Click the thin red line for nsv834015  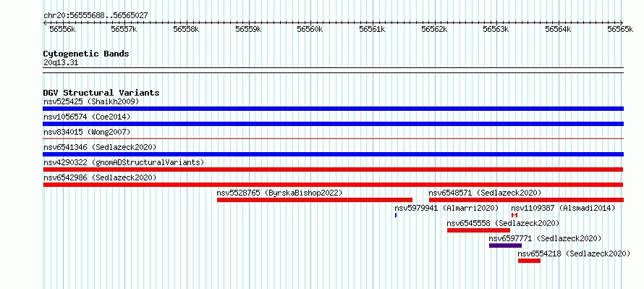(333, 139)
